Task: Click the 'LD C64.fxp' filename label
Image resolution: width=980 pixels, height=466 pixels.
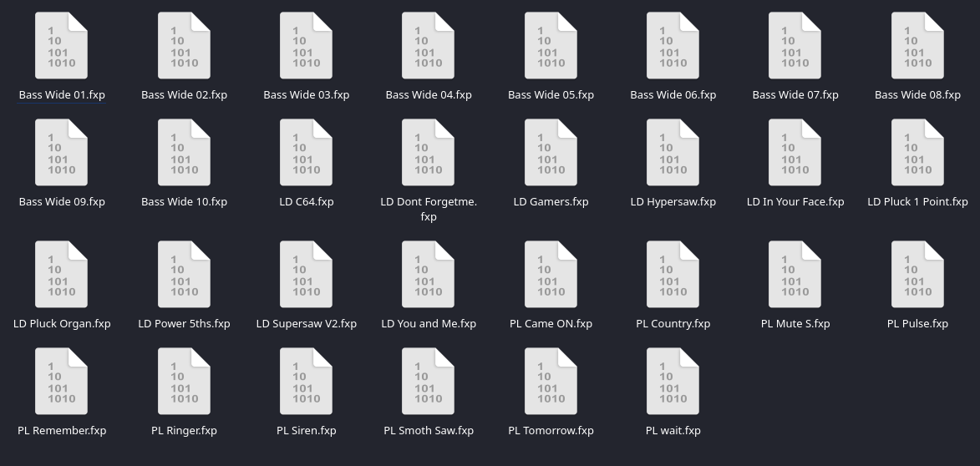Action: point(307,202)
